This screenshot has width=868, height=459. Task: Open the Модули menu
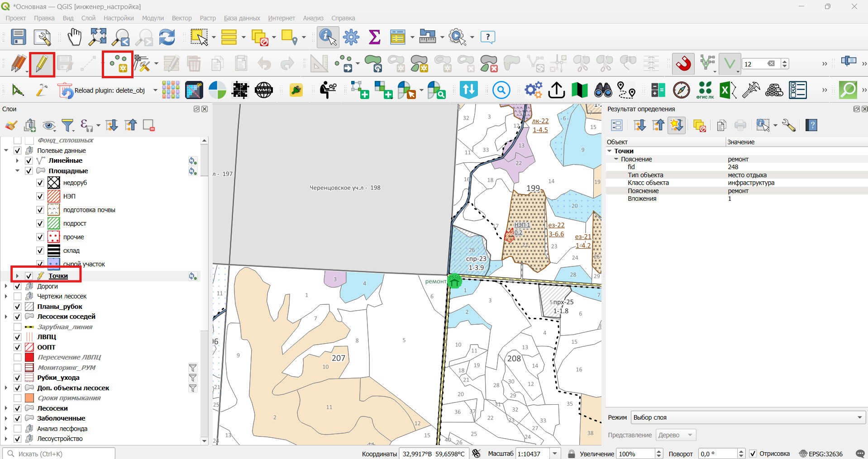(153, 18)
